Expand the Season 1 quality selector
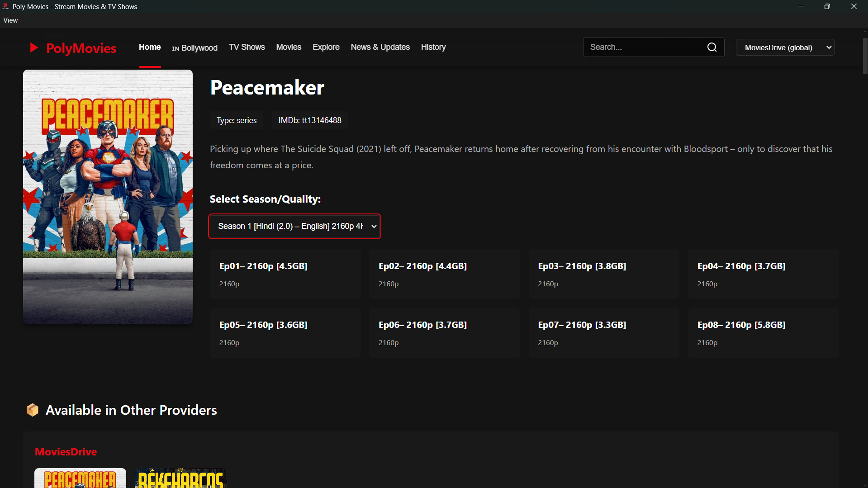Image resolution: width=868 pixels, height=488 pixels. pyautogui.click(x=294, y=226)
